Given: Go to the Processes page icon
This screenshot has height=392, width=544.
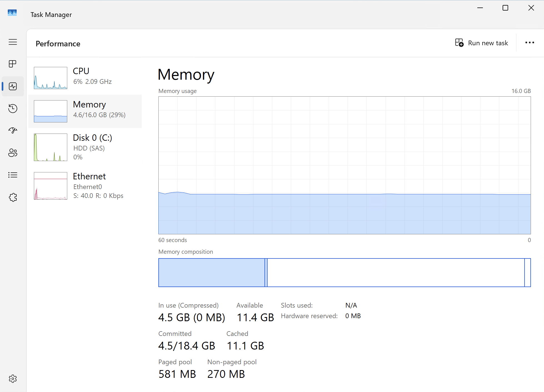Looking at the screenshot, I should point(13,64).
